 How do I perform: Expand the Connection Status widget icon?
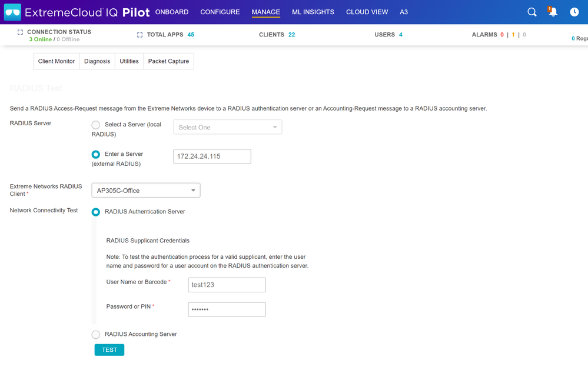[x=20, y=32]
